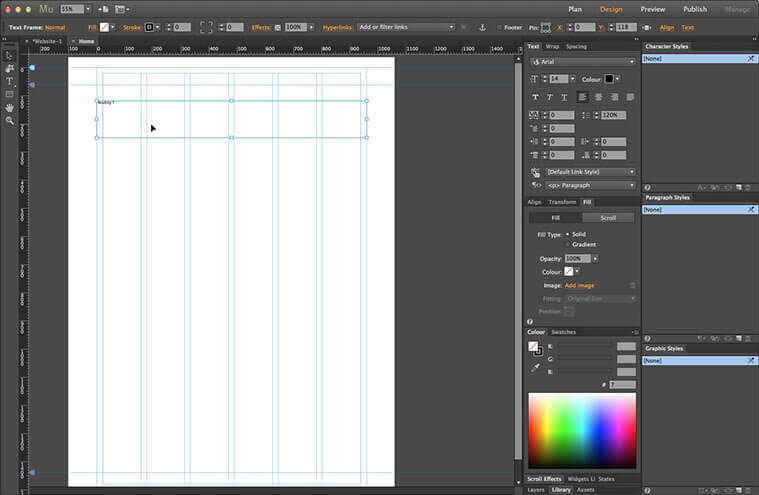Click the Scroll button in Fill panel

click(608, 217)
